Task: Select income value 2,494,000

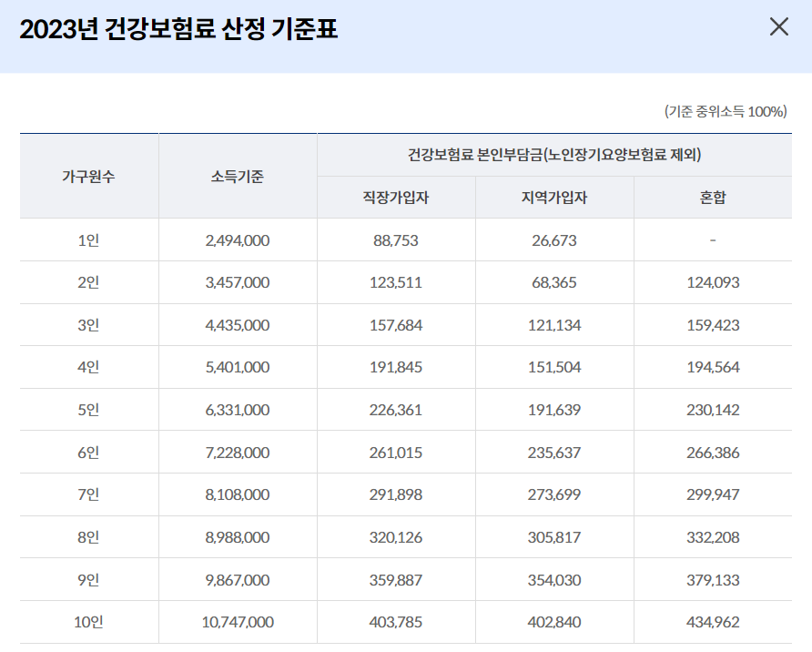Action: point(238,240)
